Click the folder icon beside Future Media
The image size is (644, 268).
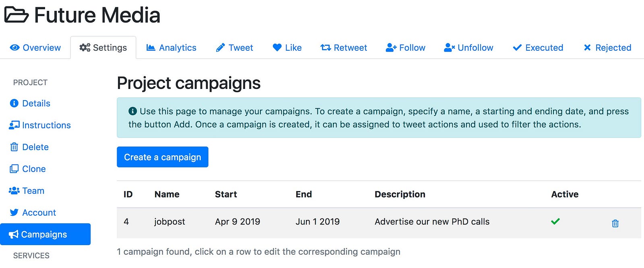point(16,15)
